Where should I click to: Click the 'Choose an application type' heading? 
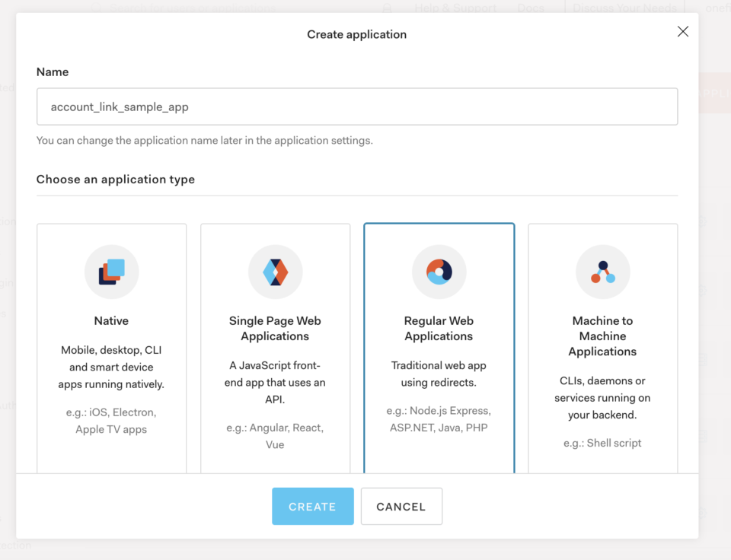116,180
